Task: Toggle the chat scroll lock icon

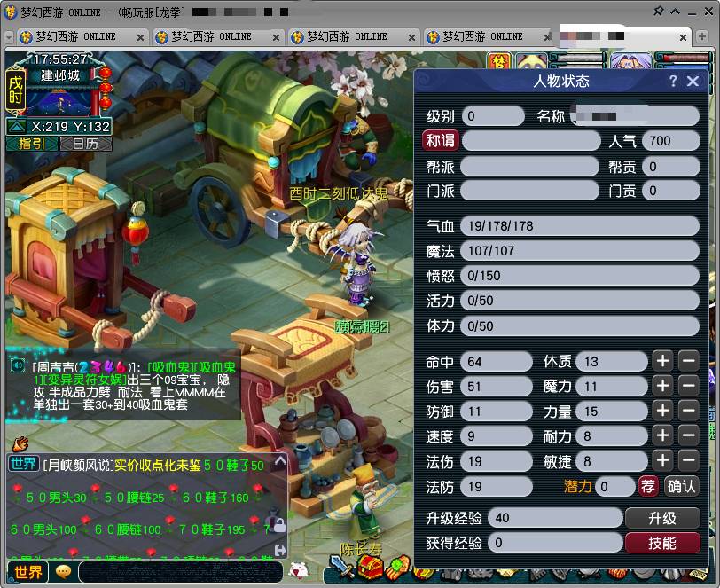Action: tap(279, 524)
